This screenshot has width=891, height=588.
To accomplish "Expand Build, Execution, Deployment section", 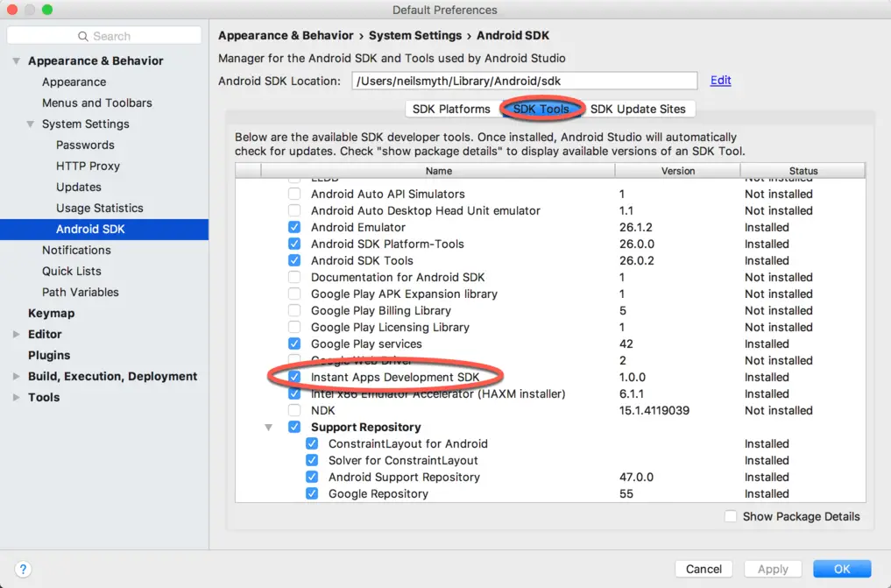I will click(16, 377).
